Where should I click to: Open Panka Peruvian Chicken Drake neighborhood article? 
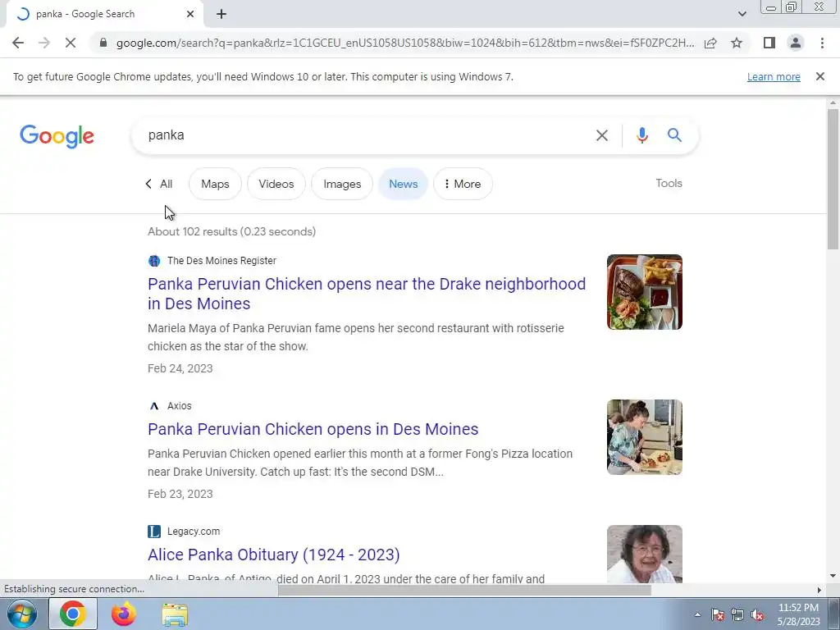pos(367,294)
